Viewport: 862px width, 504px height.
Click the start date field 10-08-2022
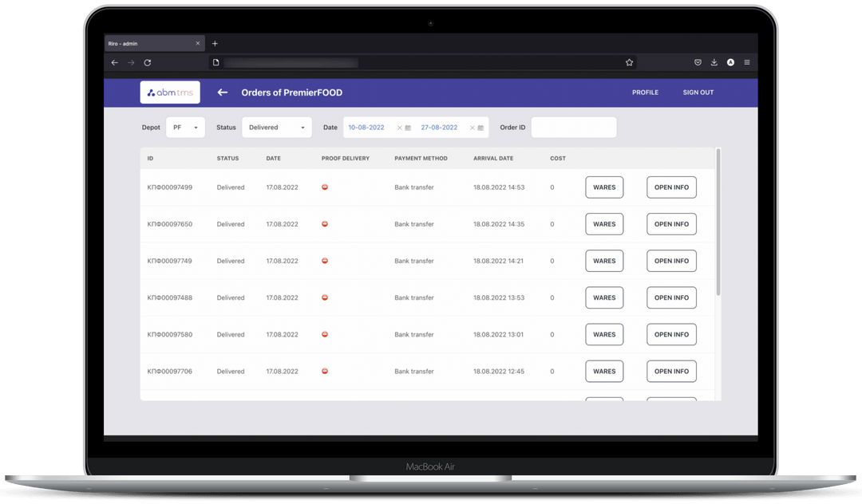366,128
